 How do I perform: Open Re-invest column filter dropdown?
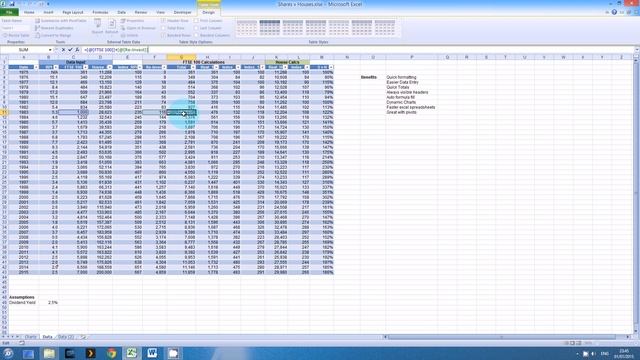pos(164,67)
